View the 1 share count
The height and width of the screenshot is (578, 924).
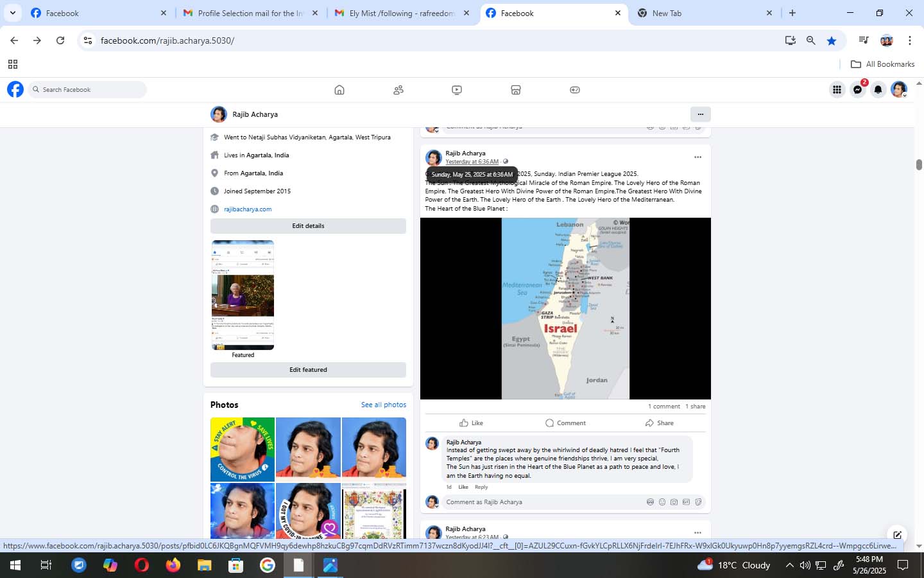point(695,407)
